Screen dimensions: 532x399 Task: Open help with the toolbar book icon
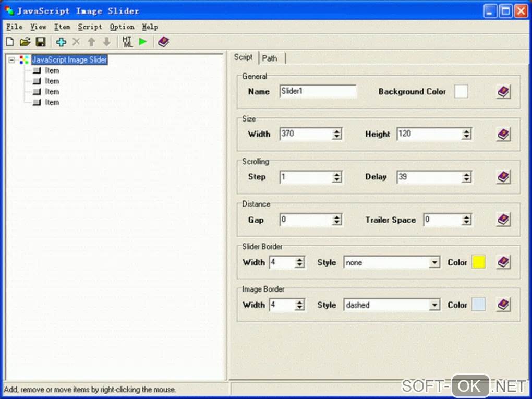coord(164,42)
